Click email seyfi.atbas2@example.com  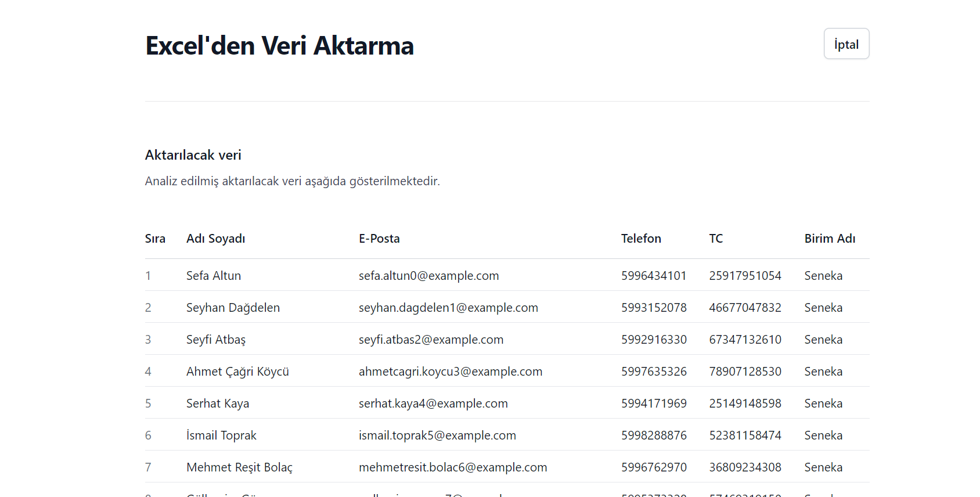(431, 340)
